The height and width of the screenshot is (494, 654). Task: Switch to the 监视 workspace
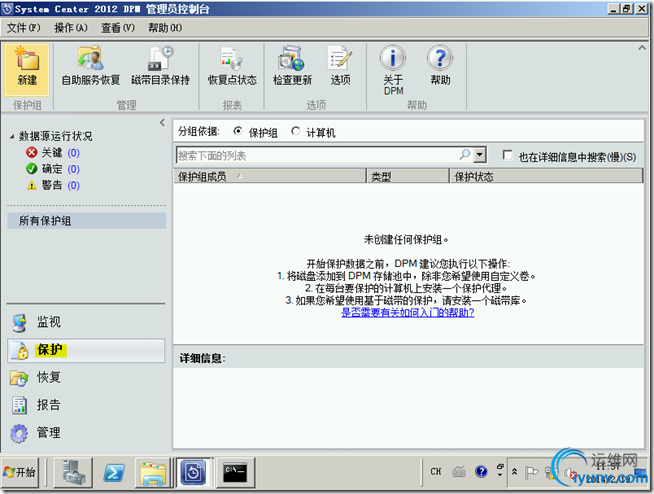(x=86, y=322)
